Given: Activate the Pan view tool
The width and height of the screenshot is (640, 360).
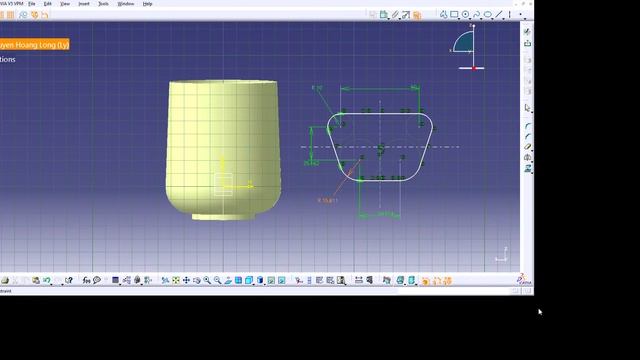Looking at the screenshot, I should pos(186,280).
